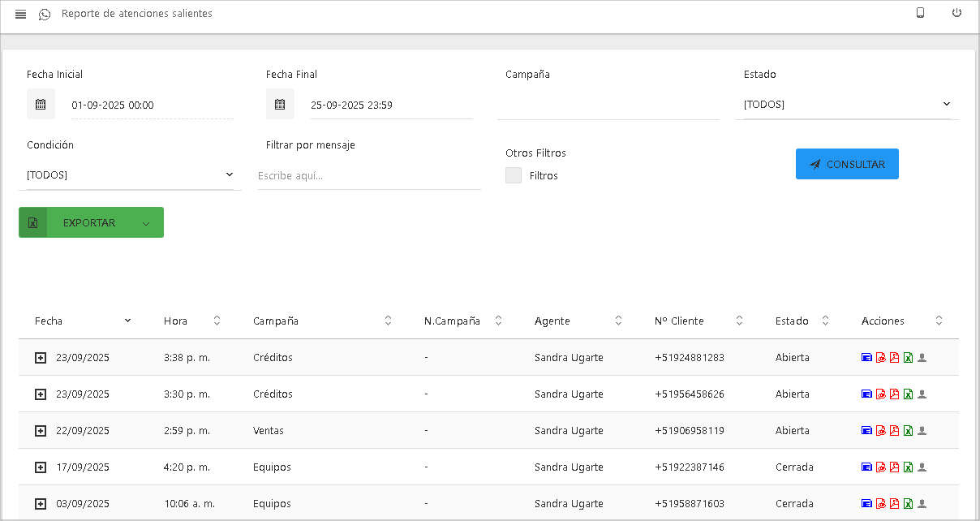Open the hamburger menu in the header
The width and height of the screenshot is (980, 521).
pyautogui.click(x=21, y=14)
